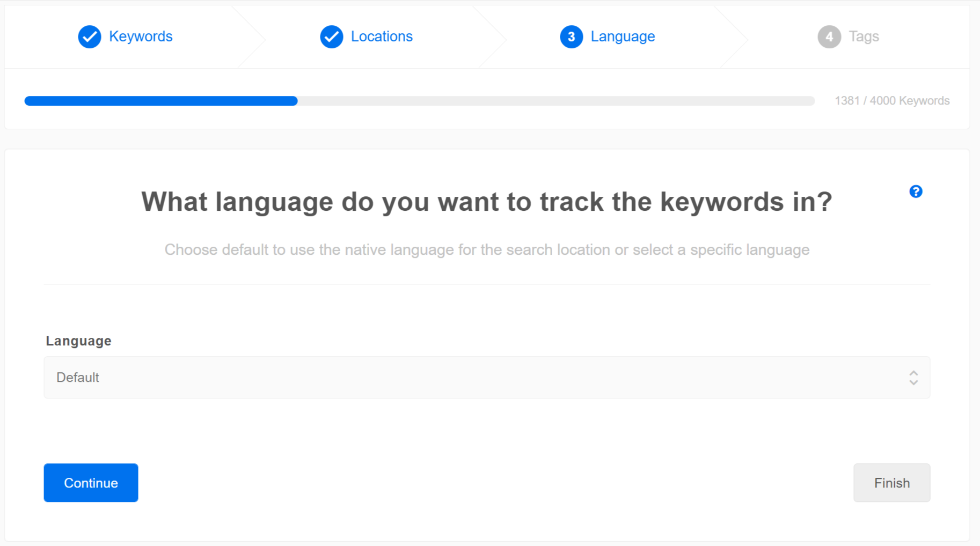Click the chevron icon on the language selector
Viewport: 980px width, 546px height.
click(913, 378)
